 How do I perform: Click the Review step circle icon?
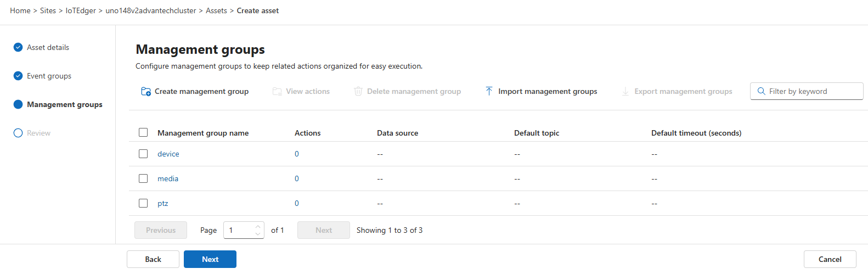pos(18,133)
